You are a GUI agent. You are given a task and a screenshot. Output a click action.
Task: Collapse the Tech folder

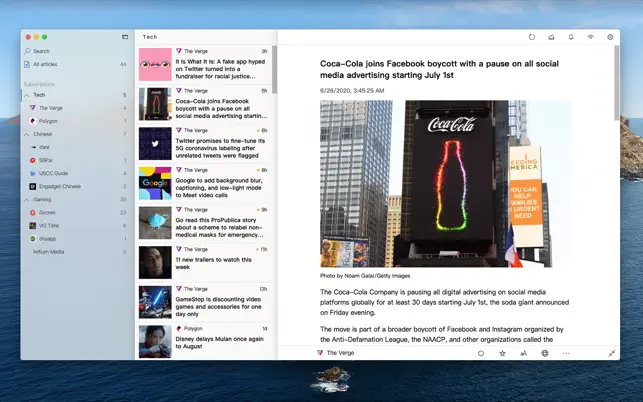tap(26, 95)
